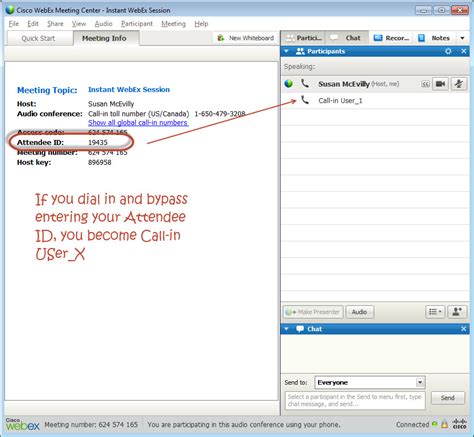Image resolution: width=474 pixels, height=437 pixels.
Task: Select Susan McEvilly in participant list
Action: tap(375, 84)
